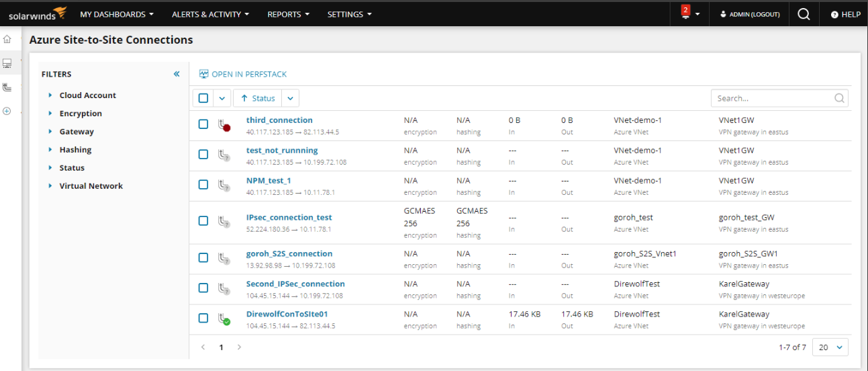Open the My Dashboards menu
The width and height of the screenshot is (868, 371).
click(117, 14)
